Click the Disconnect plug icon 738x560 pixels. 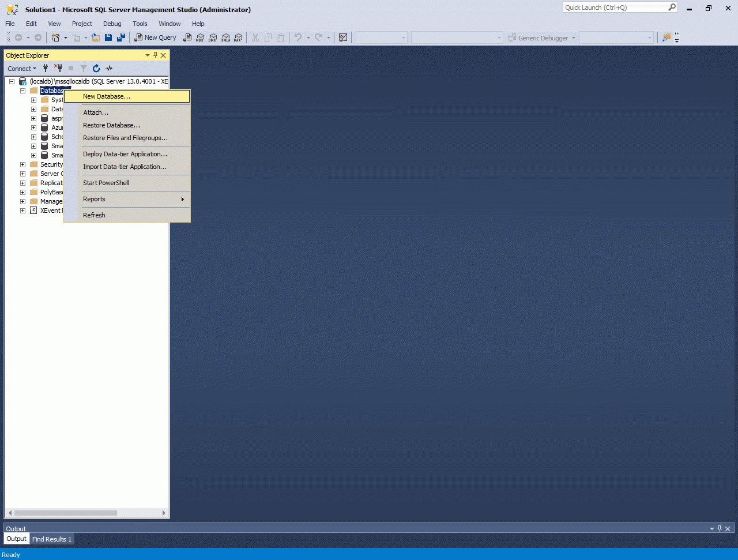pos(58,68)
